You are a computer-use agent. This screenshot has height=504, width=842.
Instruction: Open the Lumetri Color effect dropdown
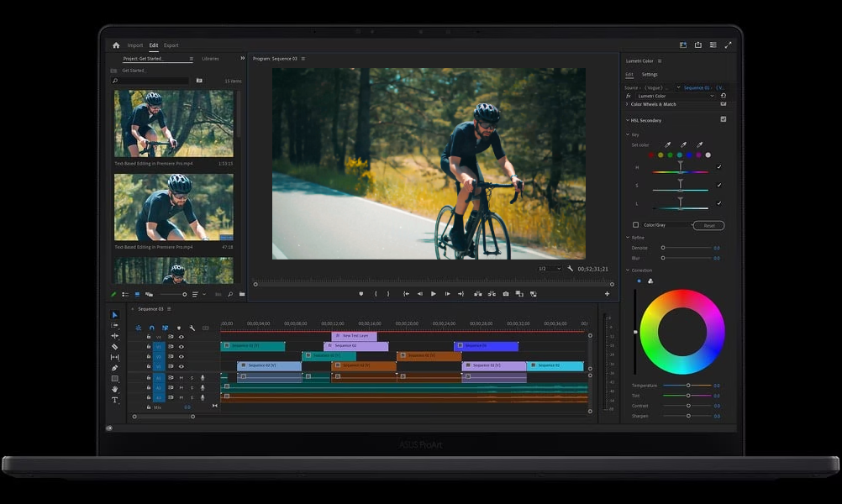point(712,96)
